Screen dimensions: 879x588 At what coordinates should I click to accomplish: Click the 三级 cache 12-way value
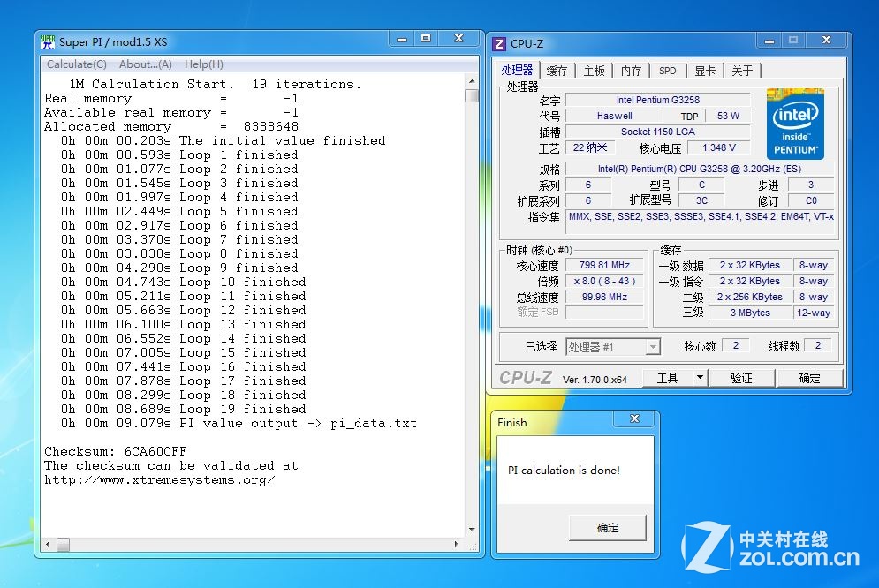pyautogui.click(x=814, y=313)
